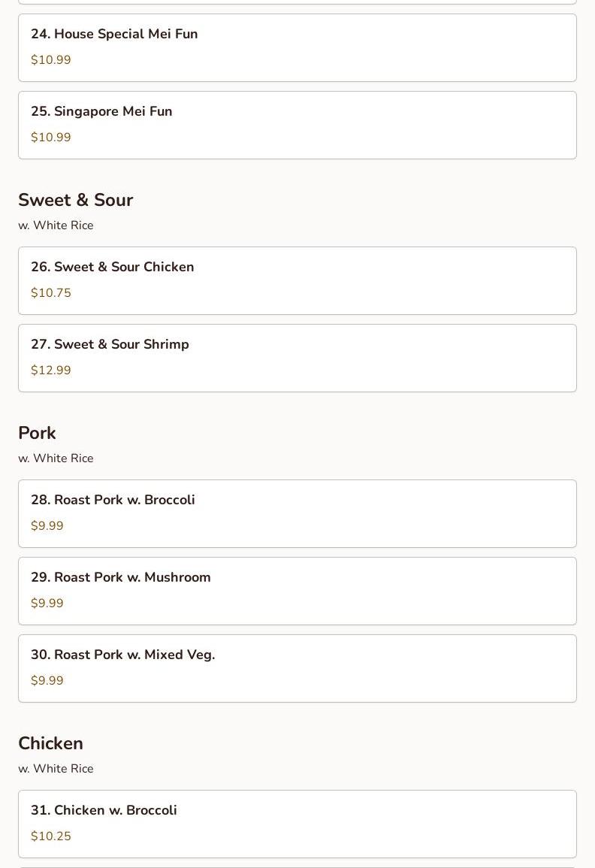Click $9.99 price of Roast Pork w. Broccoli
Image resolution: width=595 pixels, height=868 pixels.
click(x=47, y=526)
